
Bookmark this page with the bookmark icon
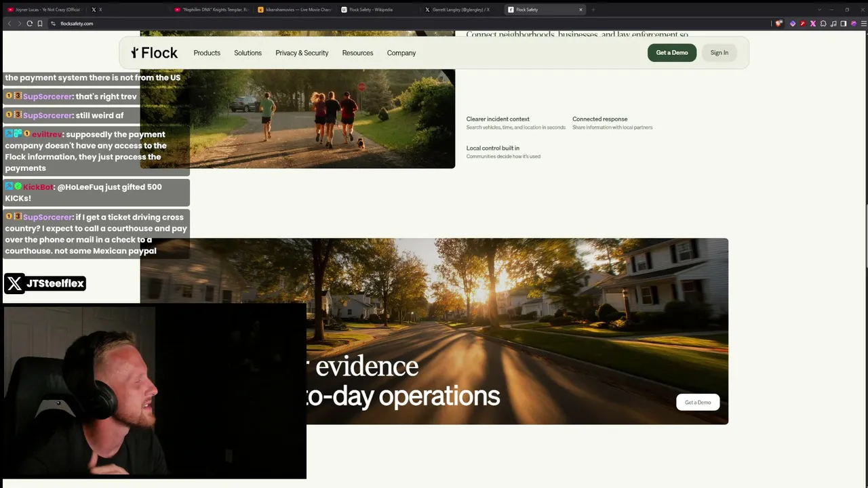click(40, 24)
